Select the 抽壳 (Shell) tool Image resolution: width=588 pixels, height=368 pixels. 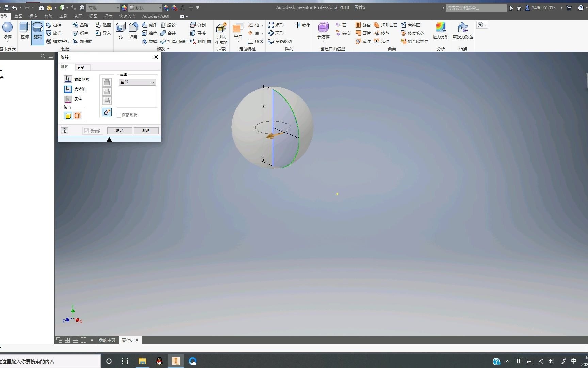click(150, 33)
